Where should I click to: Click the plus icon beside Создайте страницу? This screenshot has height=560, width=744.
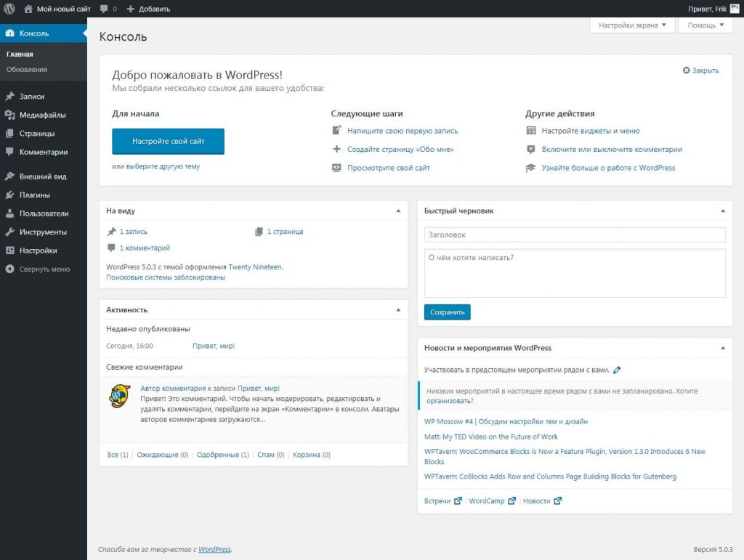coord(336,149)
